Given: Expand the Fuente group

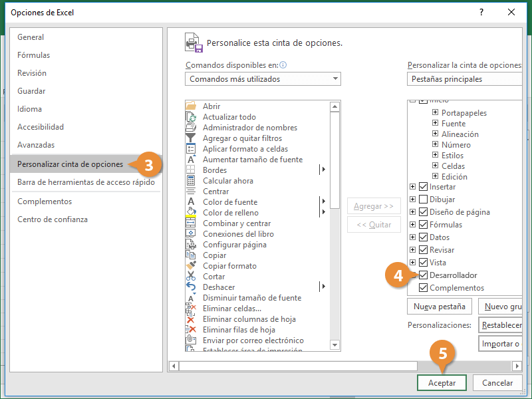Looking at the screenshot, I should click(x=435, y=123).
